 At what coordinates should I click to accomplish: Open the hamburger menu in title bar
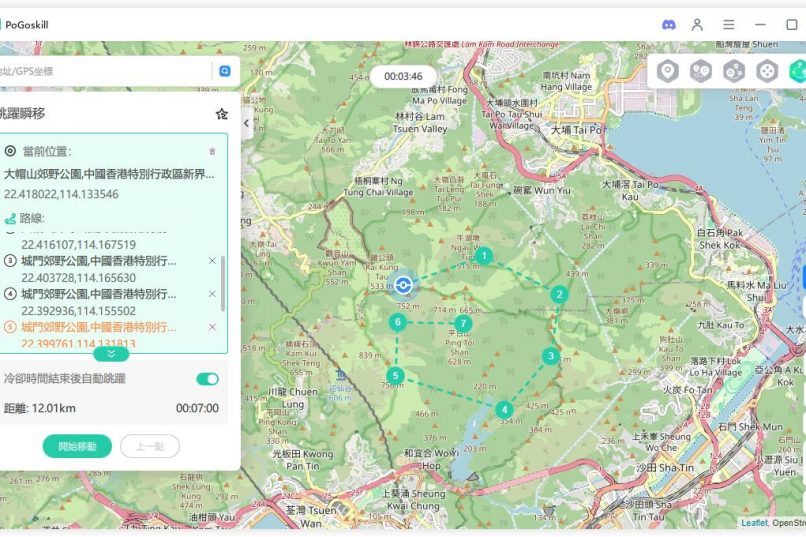click(x=729, y=24)
